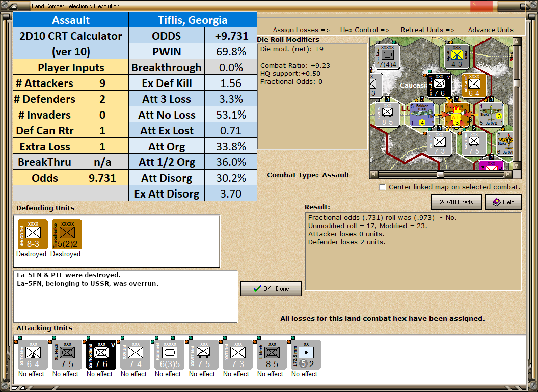This screenshot has width=538, height=392.
Task: Go to the Advance Units step
Action: pyautogui.click(x=491, y=30)
